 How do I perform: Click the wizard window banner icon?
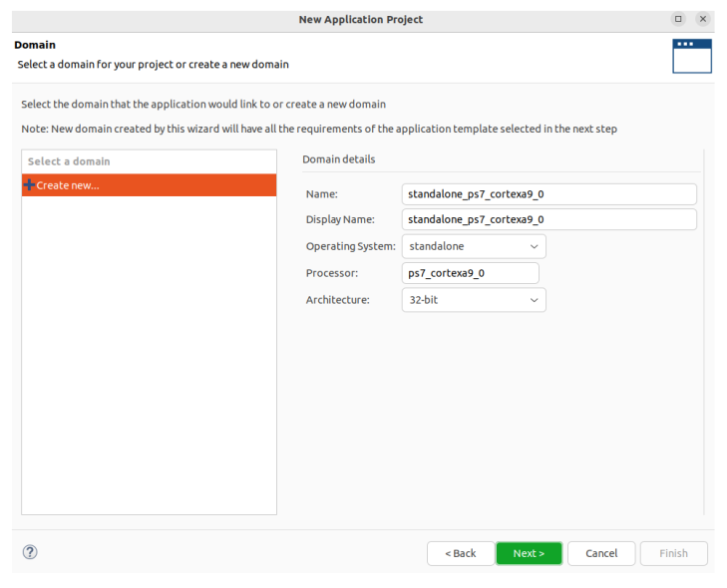(x=692, y=56)
